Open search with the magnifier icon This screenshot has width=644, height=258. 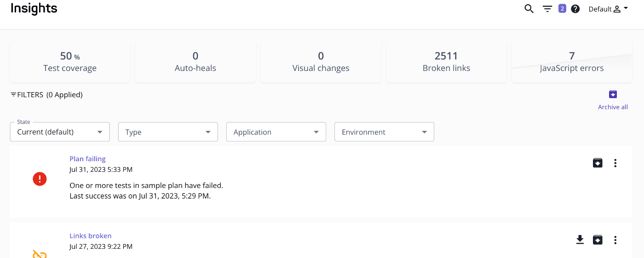[x=529, y=9]
